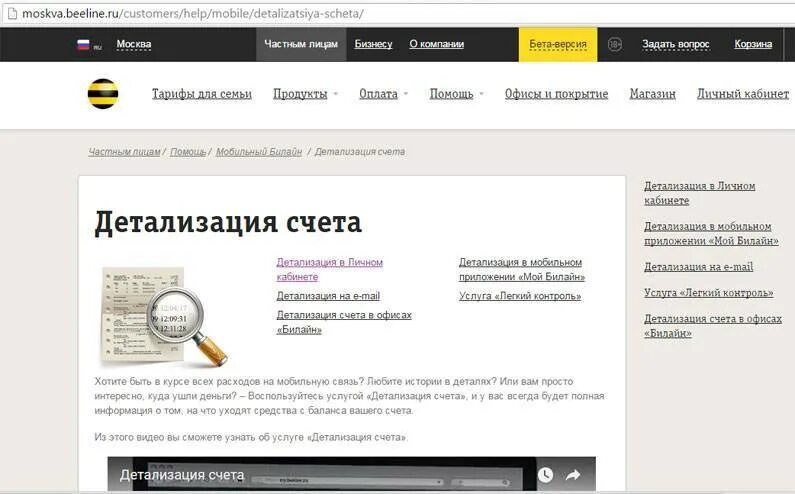The height and width of the screenshot is (494, 795).
Task: Open the Магазин menu item
Action: [653, 94]
